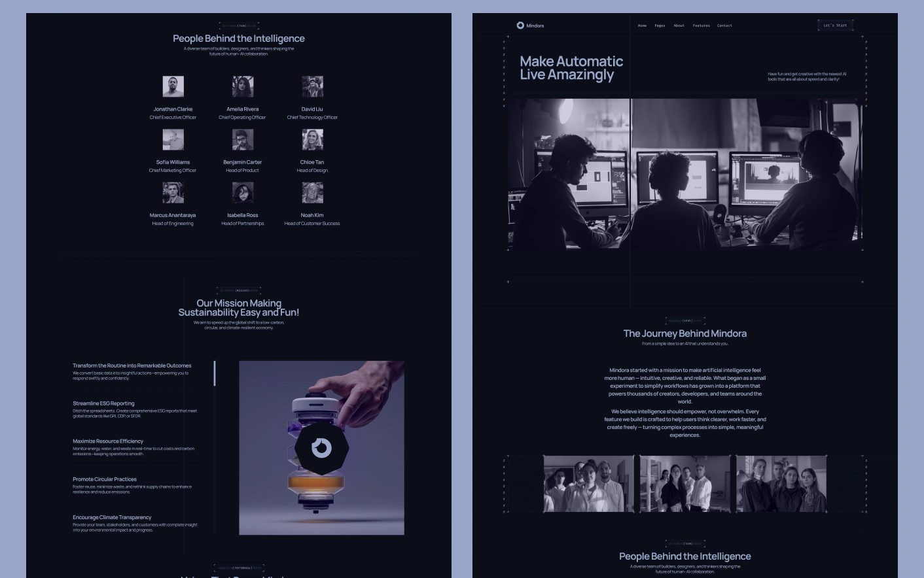Open the Home nav item

642,26
